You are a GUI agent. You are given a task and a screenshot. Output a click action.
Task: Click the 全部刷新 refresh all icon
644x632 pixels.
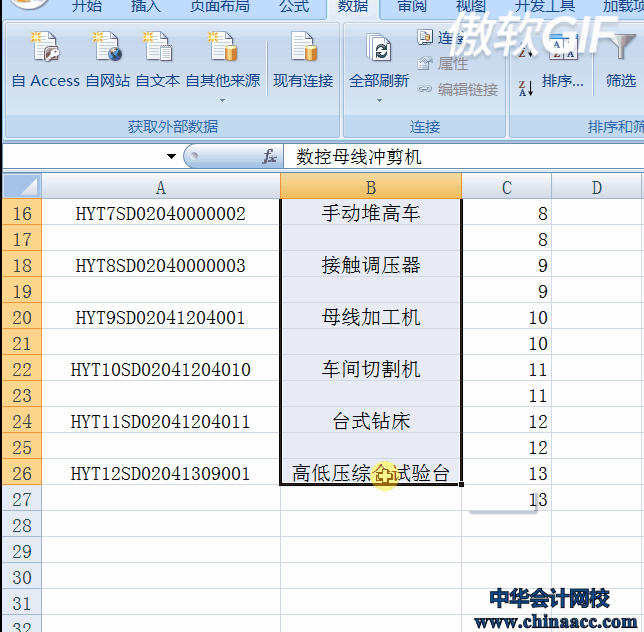pos(379,60)
